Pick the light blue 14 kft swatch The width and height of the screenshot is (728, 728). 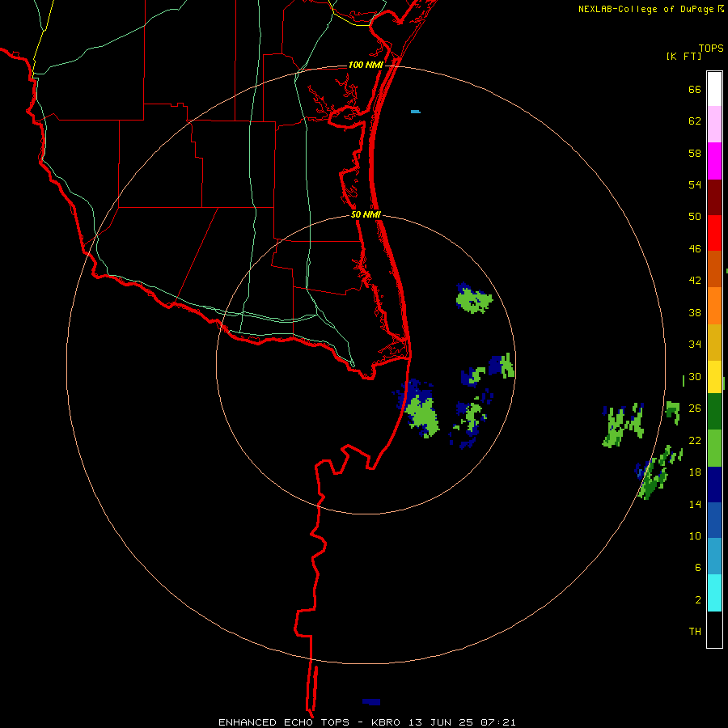click(x=714, y=557)
